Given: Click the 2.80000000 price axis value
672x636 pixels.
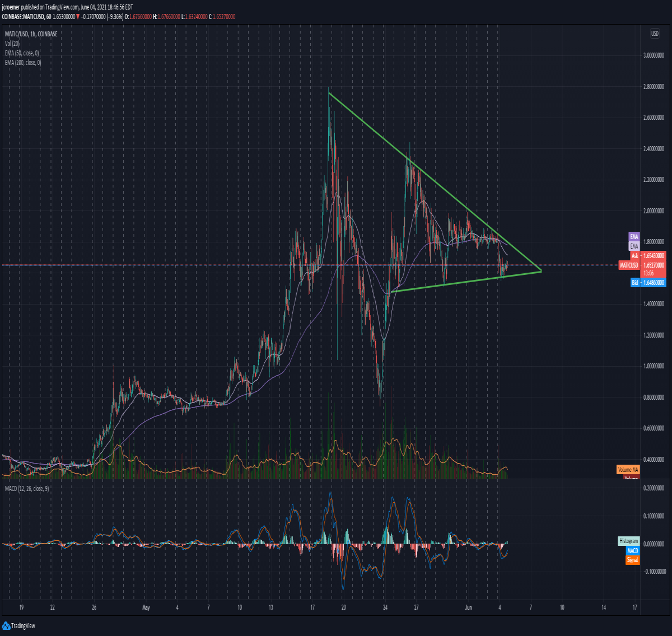Looking at the screenshot, I should click(654, 87).
